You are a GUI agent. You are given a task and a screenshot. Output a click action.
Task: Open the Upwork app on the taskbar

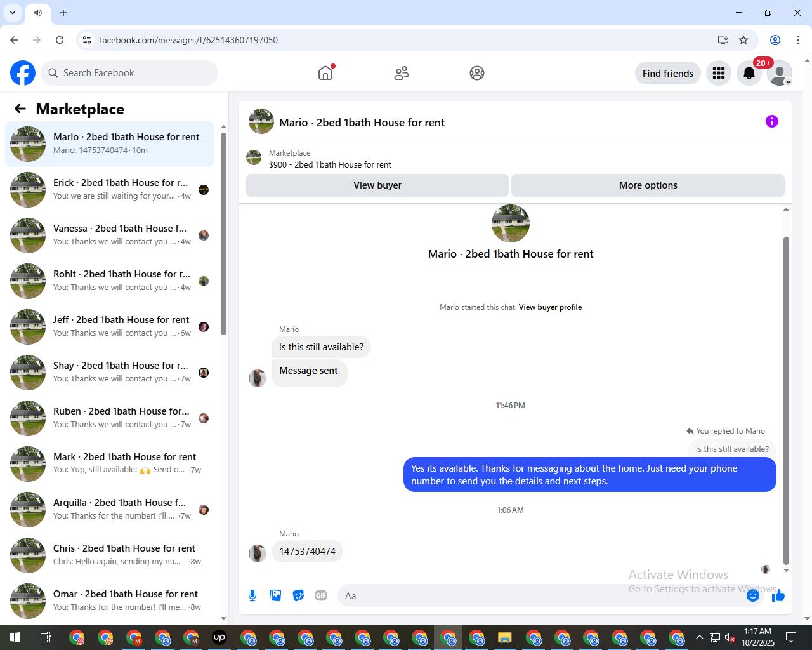(219, 637)
